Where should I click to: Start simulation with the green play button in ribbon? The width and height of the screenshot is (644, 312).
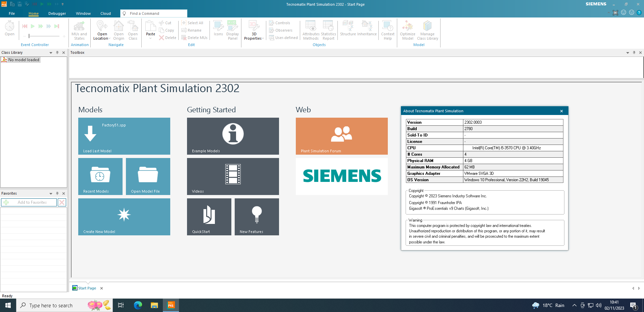pos(33,26)
